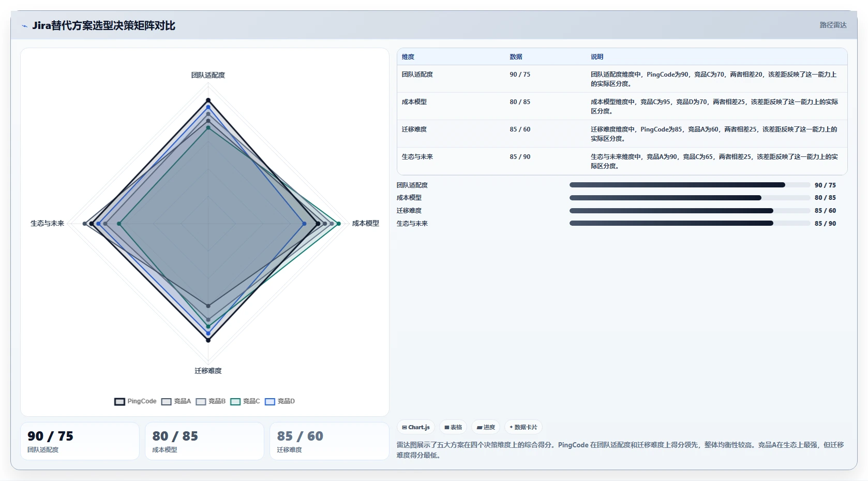
Task: Click the 路径雷达 label in header
Action: (833, 25)
